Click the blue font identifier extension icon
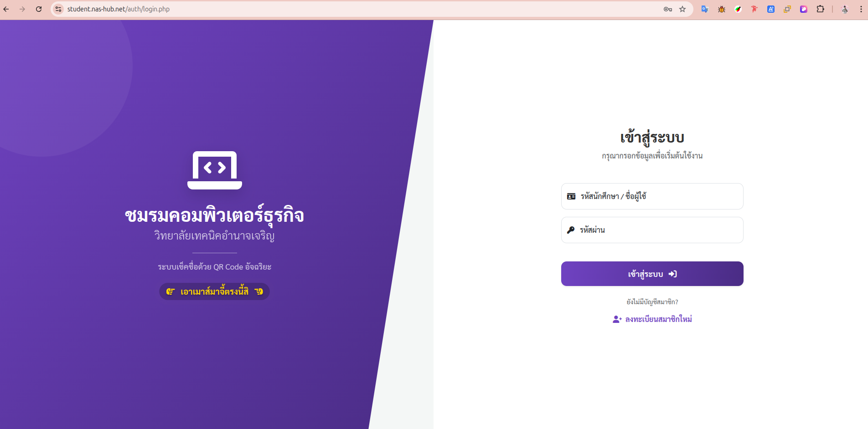The width and height of the screenshot is (868, 429). pos(770,9)
